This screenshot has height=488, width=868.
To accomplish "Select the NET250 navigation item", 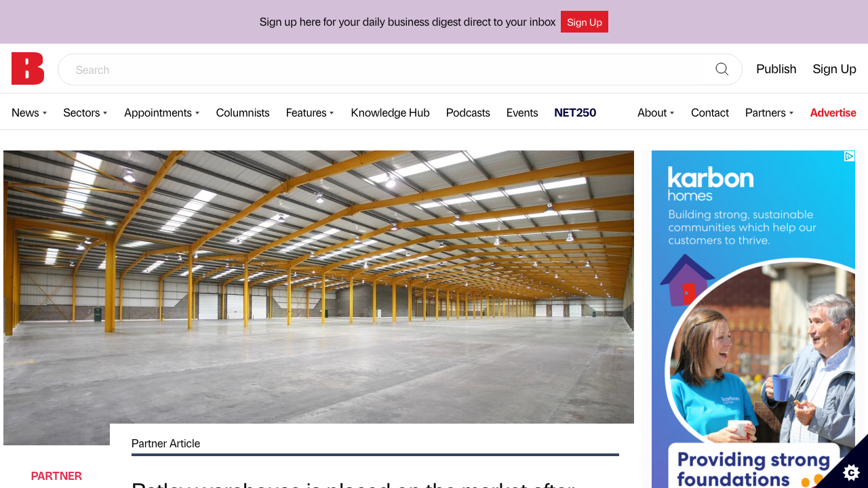I will point(575,113).
